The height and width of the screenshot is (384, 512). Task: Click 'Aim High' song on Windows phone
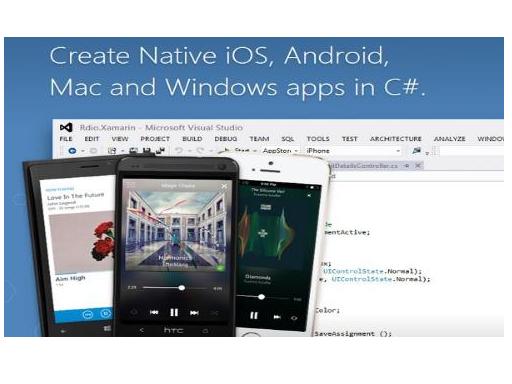70,278
